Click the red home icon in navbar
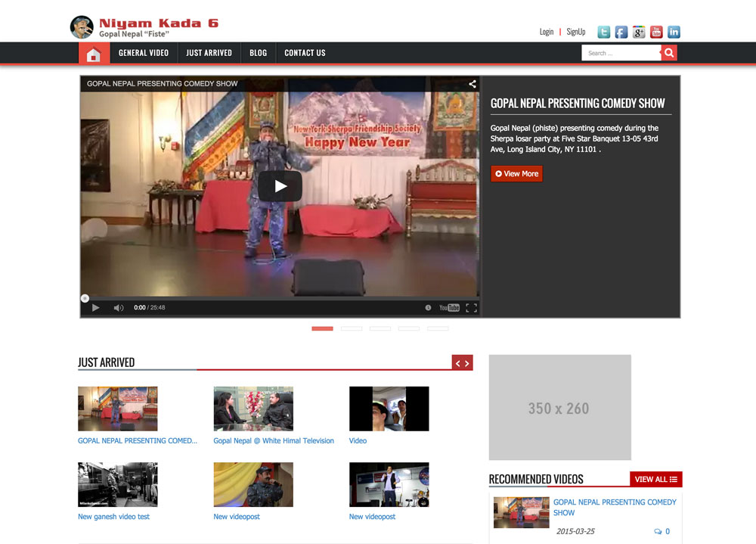756x544 pixels. pyautogui.click(x=93, y=53)
